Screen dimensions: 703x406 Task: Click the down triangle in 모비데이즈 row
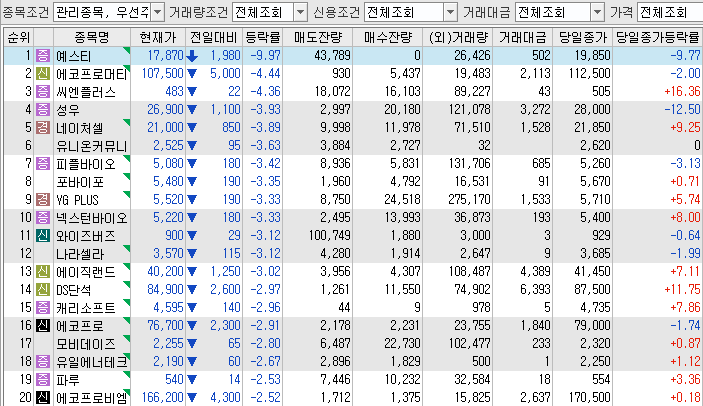[x=192, y=344]
